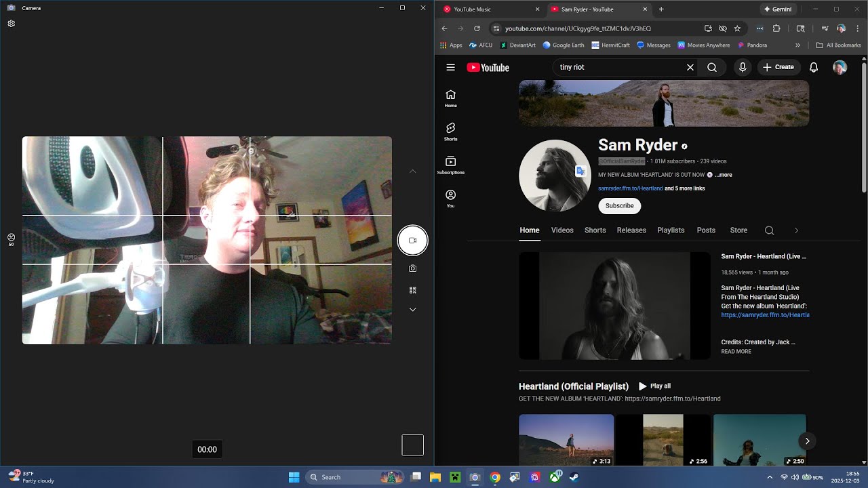
Task: Expand hidden bookmarks chevron
Action: point(797,45)
